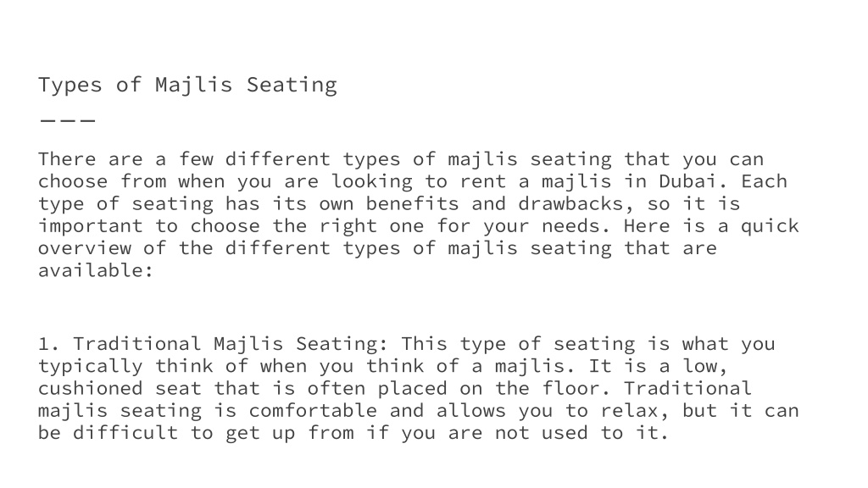Click the word 'Majlis' in the heading
Screen dimensions: 868x488
[194, 86]
